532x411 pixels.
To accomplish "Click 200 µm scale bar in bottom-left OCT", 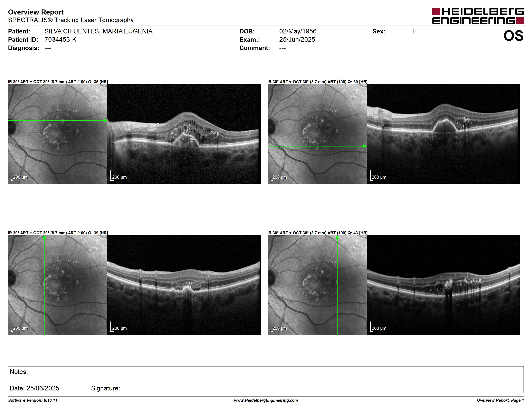I will tap(119, 327).
